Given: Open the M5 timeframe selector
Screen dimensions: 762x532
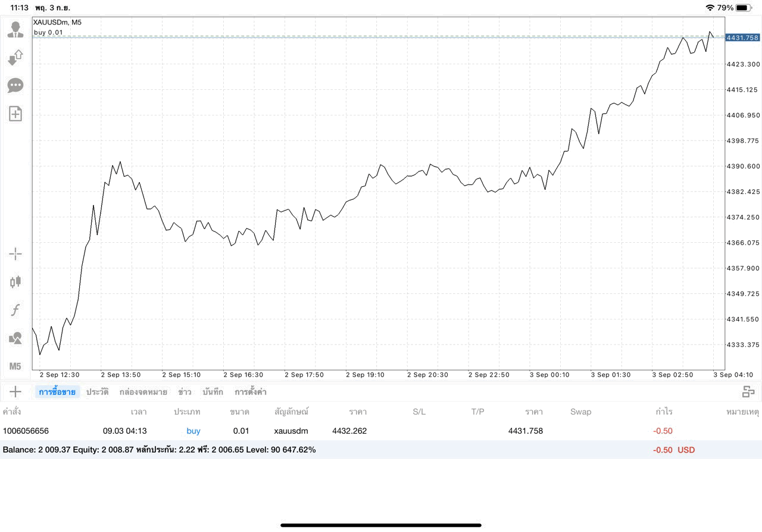Looking at the screenshot, I should (15, 366).
